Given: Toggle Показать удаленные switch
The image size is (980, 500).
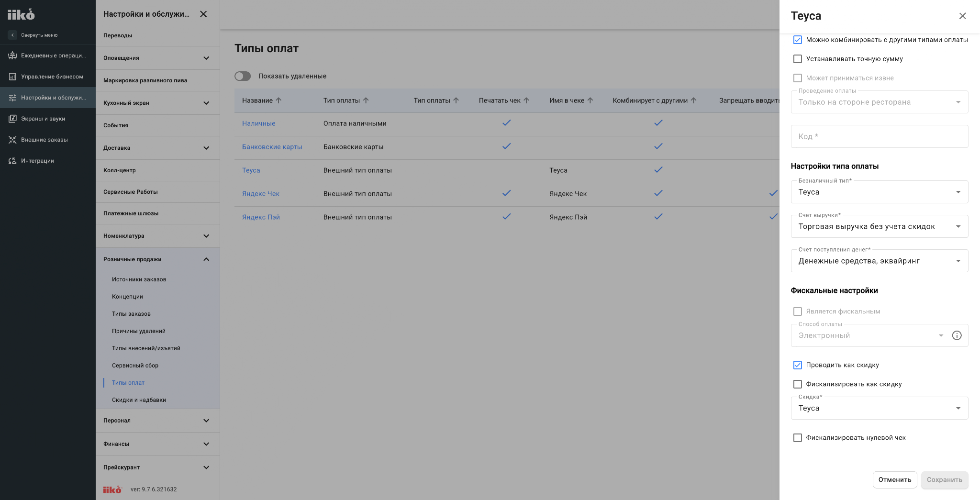Looking at the screenshot, I should 243,76.
